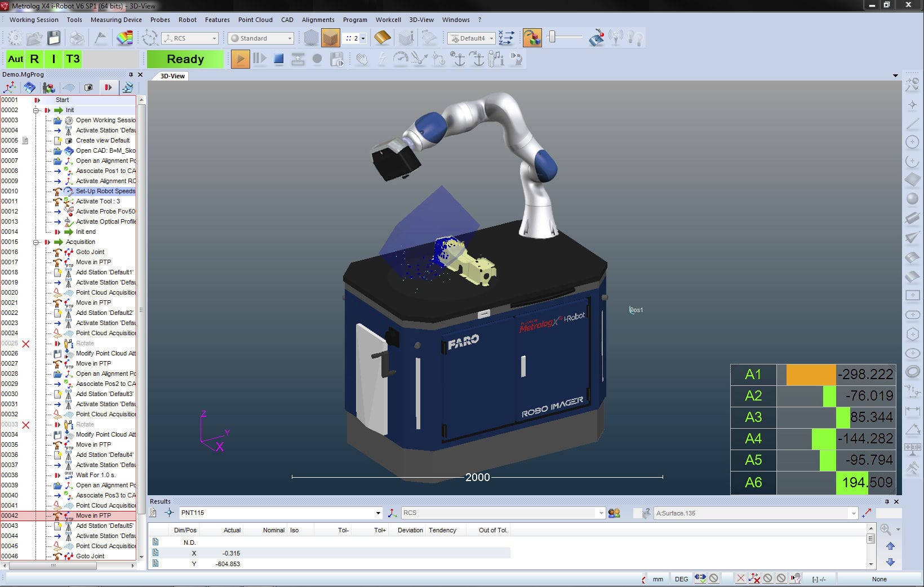Select the Run program icon in the Ready toolbar
924x587 pixels.
(241, 59)
